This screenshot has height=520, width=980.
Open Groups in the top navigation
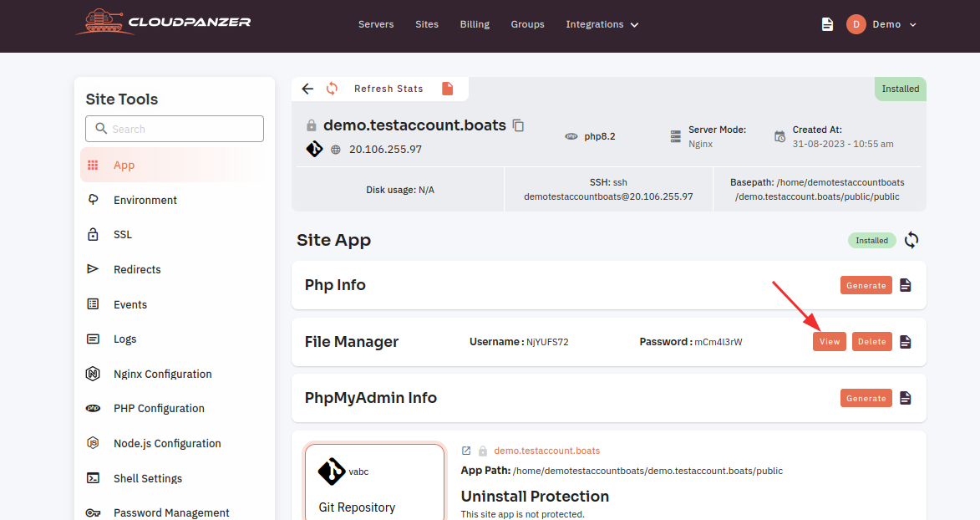(x=527, y=24)
